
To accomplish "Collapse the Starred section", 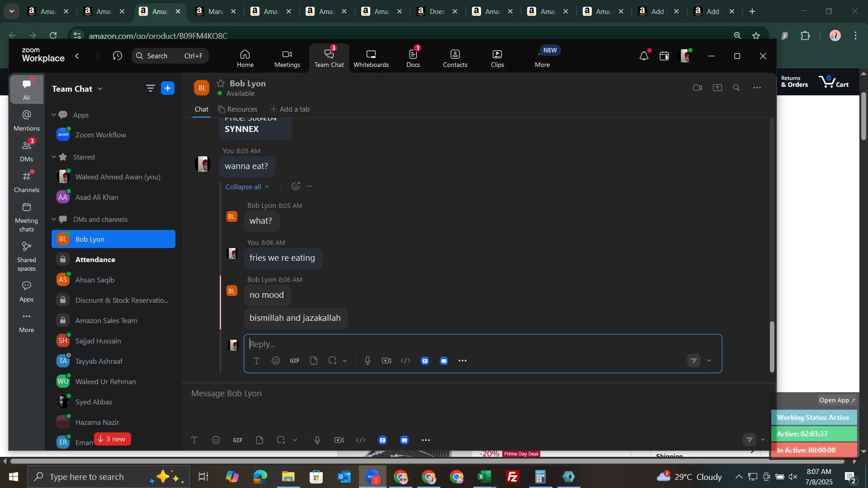I will (54, 157).
